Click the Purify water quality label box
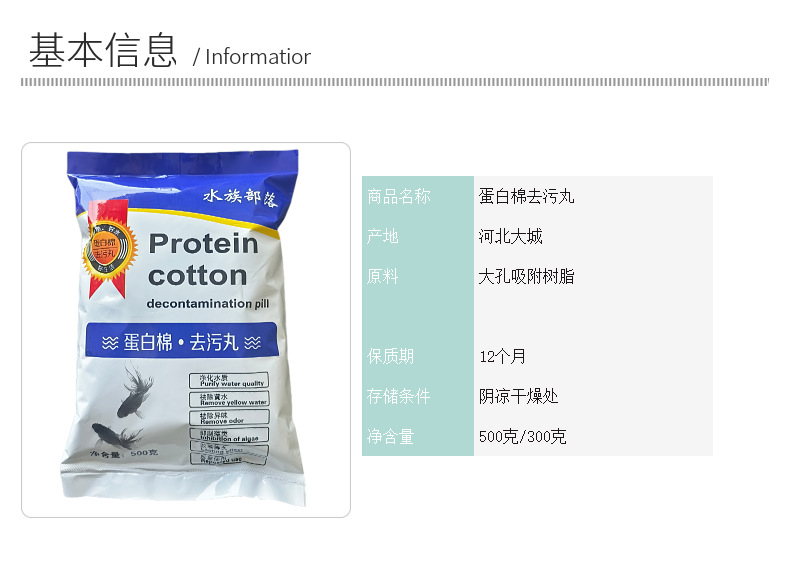 [x=229, y=380]
